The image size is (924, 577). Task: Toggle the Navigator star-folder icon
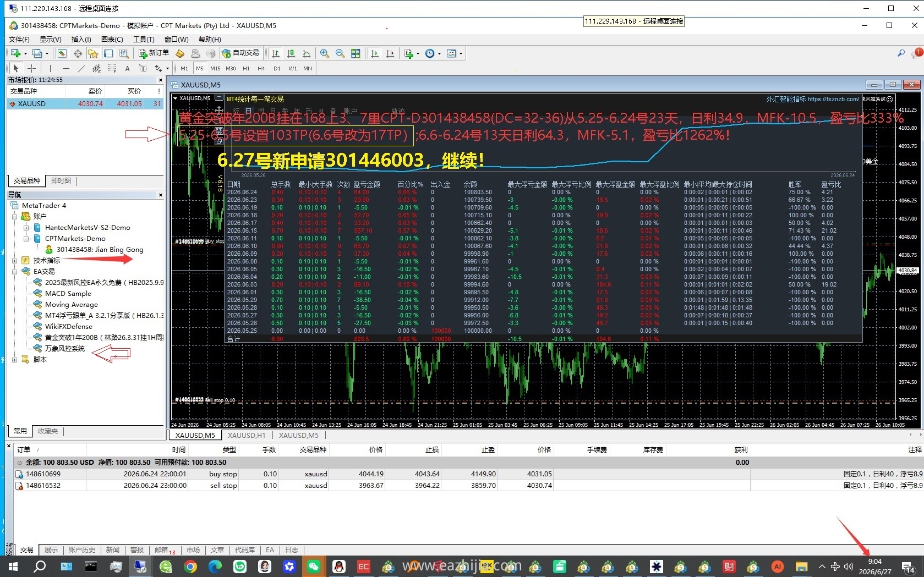point(93,53)
